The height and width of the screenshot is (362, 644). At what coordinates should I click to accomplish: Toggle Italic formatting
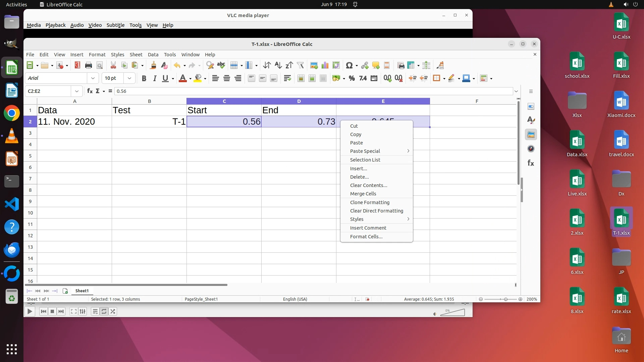coord(155,78)
